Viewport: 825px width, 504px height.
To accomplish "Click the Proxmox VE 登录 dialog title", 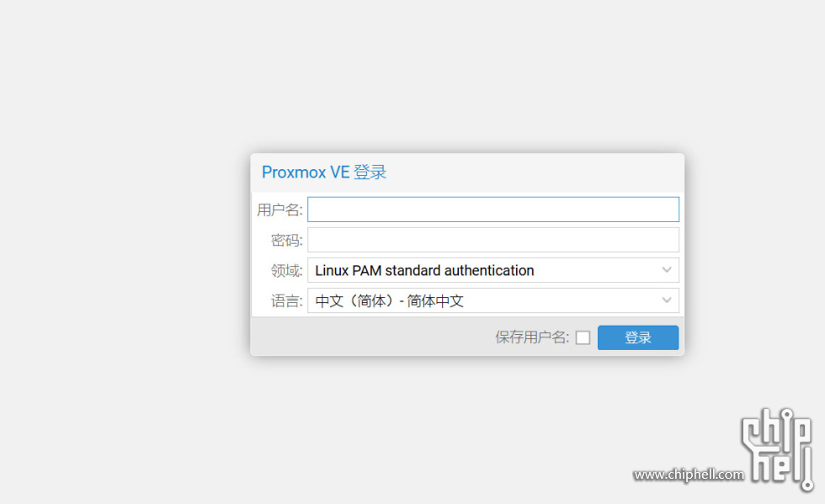I will [x=324, y=172].
